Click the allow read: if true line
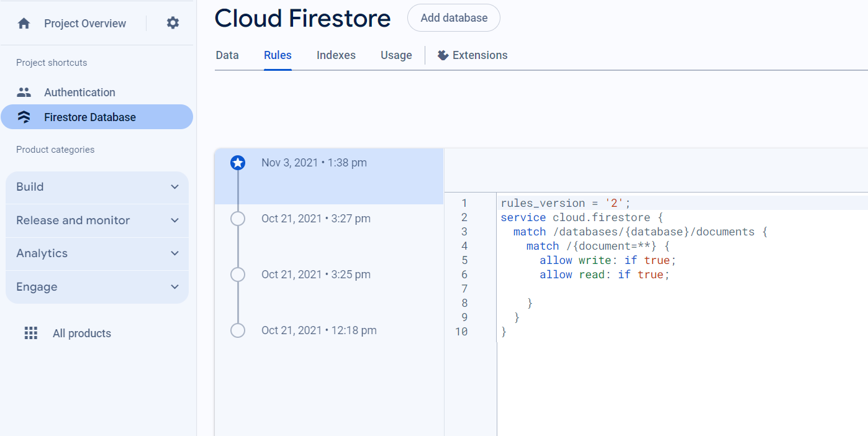The width and height of the screenshot is (868, 436). 605,275
